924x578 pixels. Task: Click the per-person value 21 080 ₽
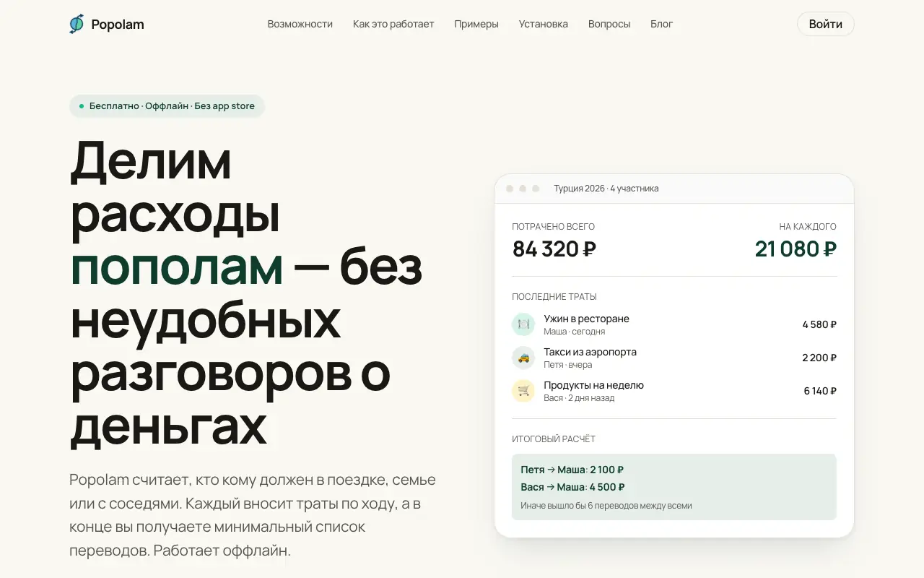[796, 249]
